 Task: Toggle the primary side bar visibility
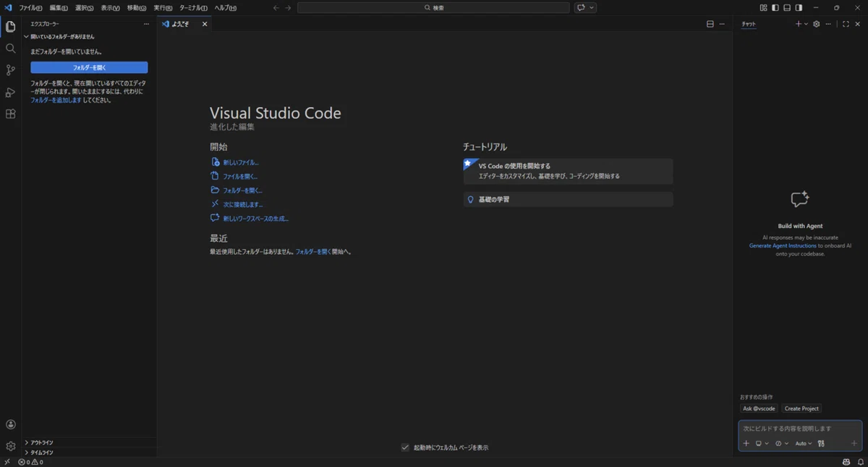[775, 7]
